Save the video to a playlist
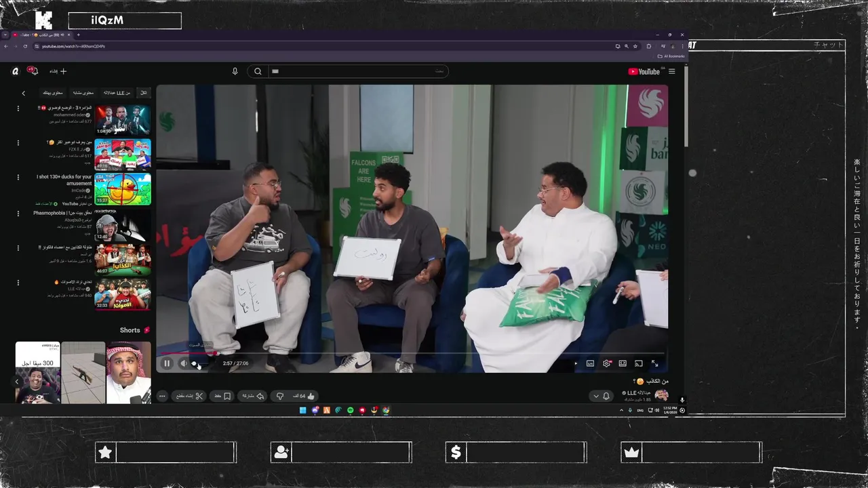Image resolution: width=868 pixels, height=488 pixels. [x=222, y=396]
